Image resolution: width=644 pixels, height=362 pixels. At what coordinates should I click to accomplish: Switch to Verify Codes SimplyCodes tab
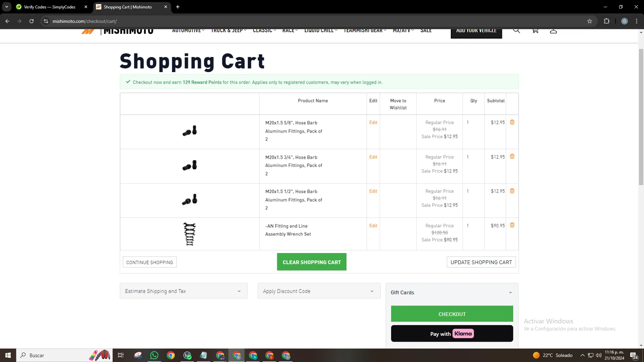click(x=50, y=7)
